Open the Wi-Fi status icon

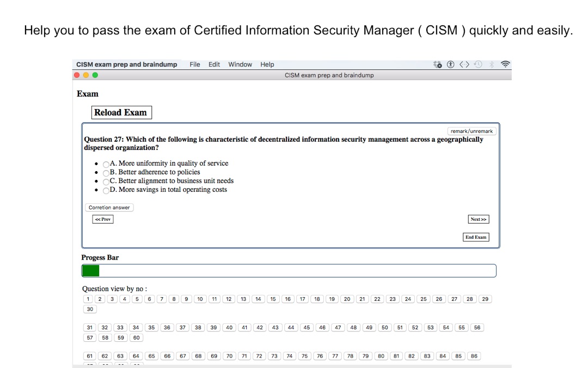point(505,64)
